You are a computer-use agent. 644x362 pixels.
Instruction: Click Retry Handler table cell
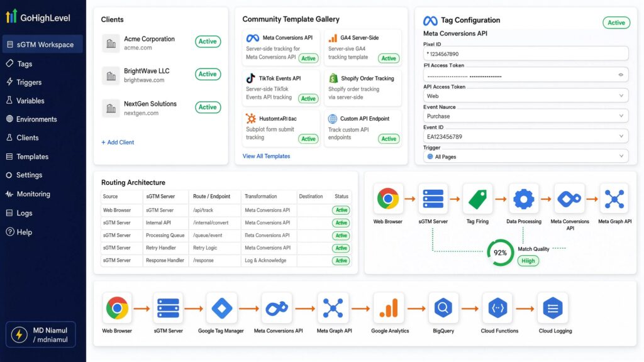[165, 248]
